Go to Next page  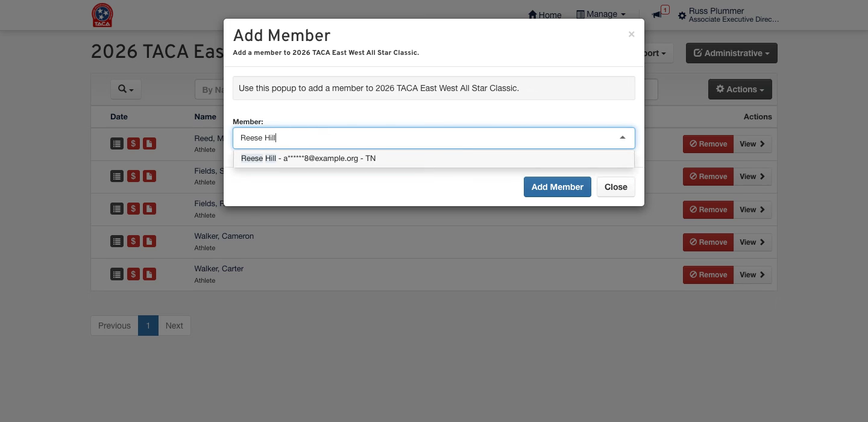click(174, 326)
